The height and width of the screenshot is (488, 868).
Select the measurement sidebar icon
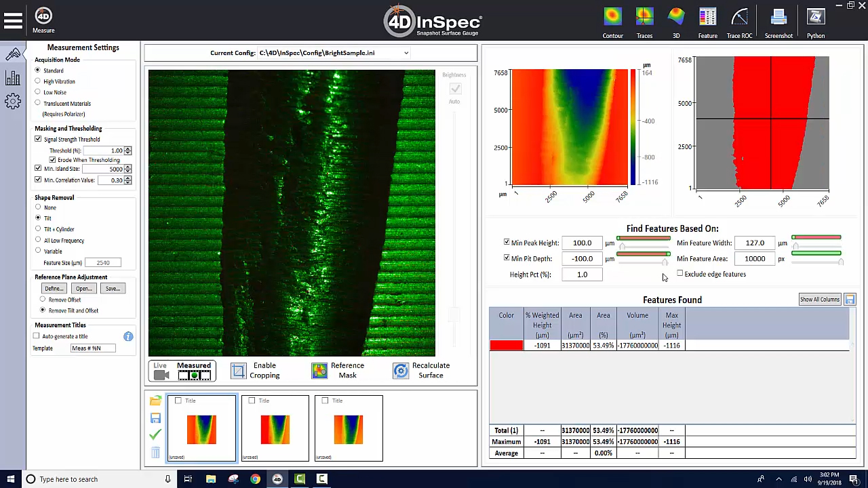(x=13, y=54)
